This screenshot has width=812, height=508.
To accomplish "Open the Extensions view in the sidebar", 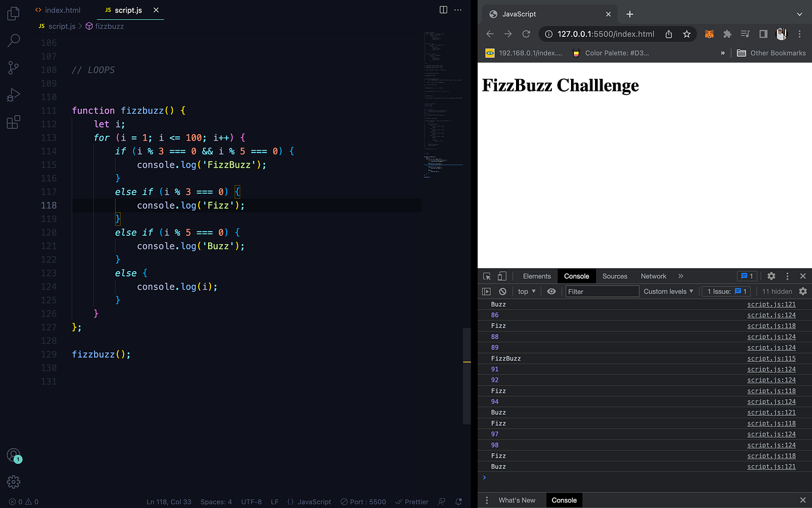I will pos(13,121).
